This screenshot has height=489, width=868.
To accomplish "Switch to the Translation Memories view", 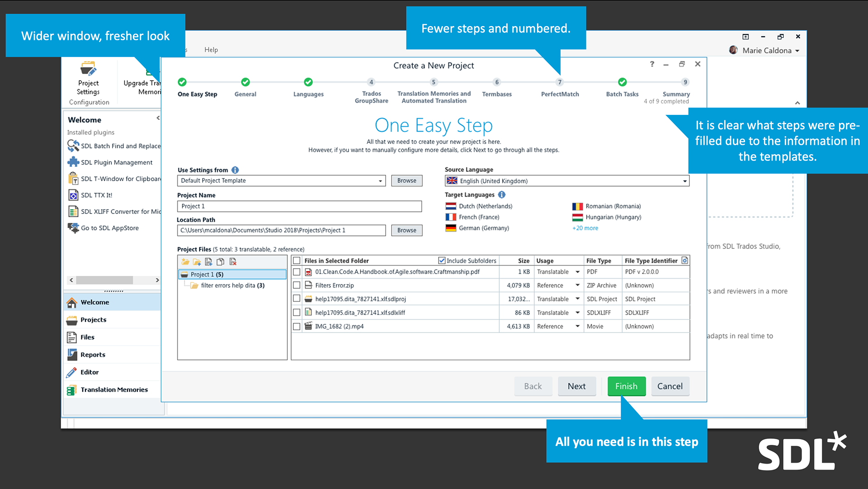I will 112,390.
